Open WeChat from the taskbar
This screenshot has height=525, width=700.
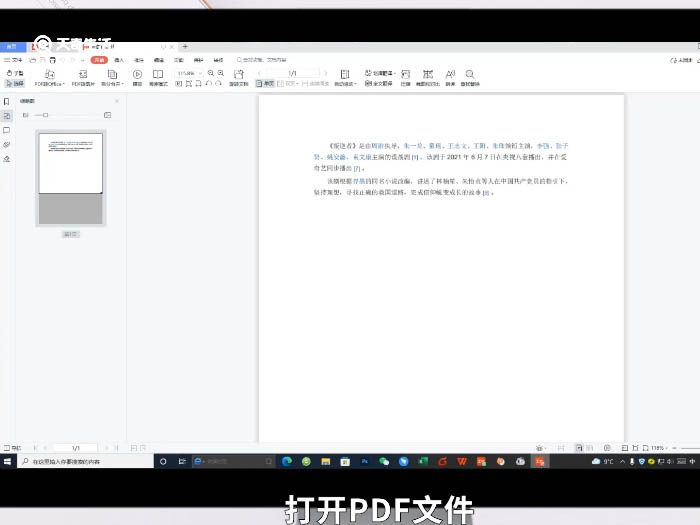384,462
